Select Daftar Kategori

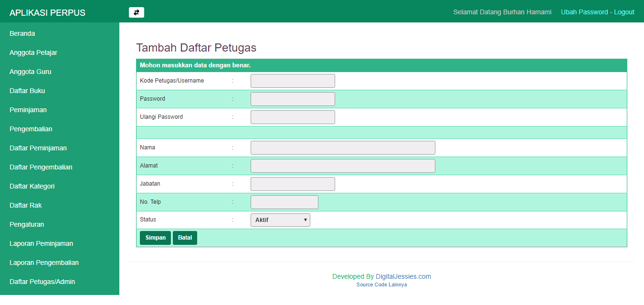32,186
